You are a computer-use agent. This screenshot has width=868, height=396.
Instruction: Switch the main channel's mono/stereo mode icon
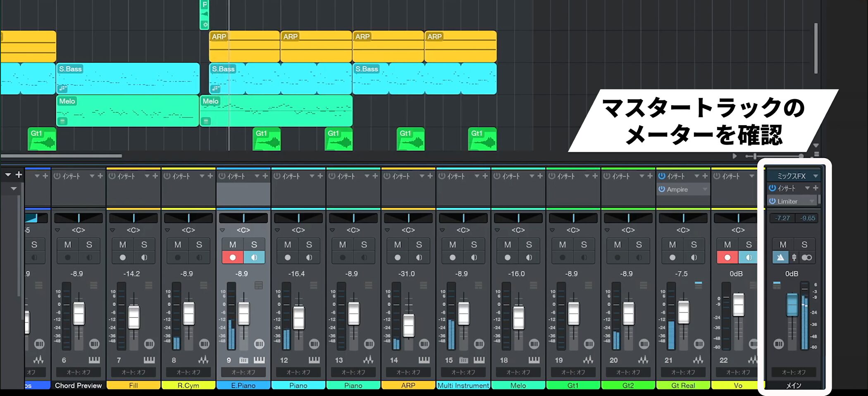806,257
